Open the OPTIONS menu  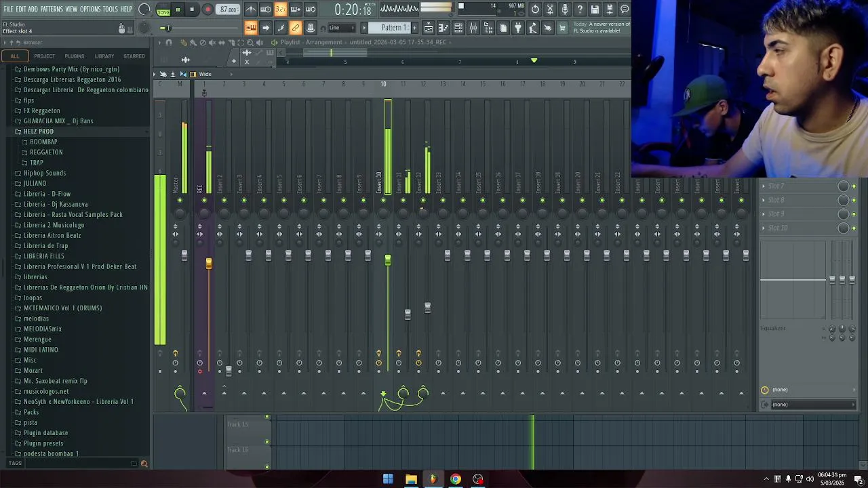coord(90,9)
